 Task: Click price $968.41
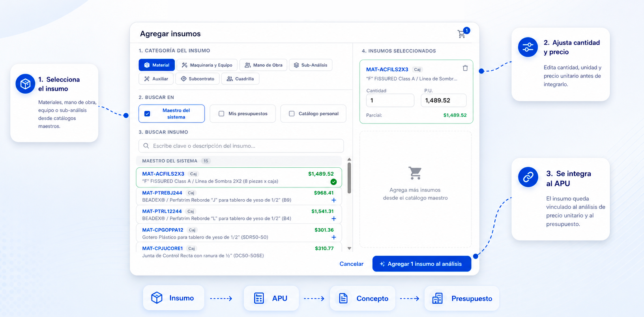(x=324, y=193)
